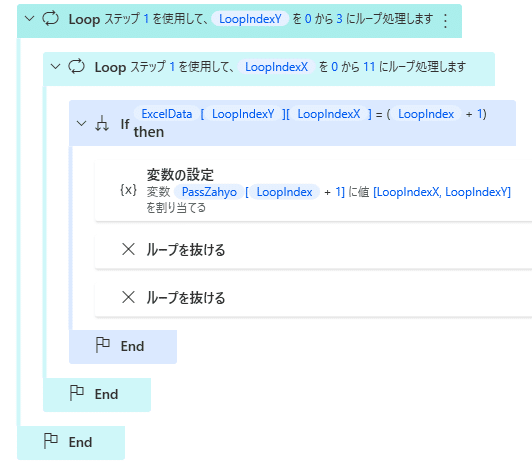This screenshot has width=532, height=462.
Task: Collapse the LoopIndexY loop block
Action: coord(30,18)
